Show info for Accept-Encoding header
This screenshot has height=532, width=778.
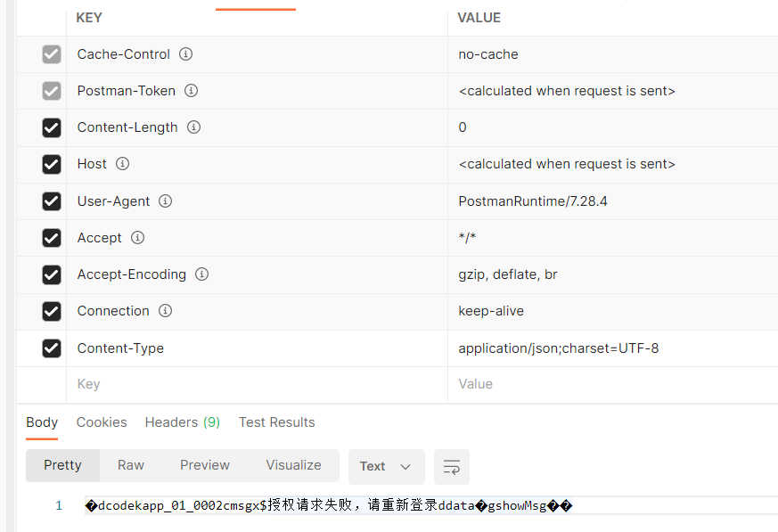pos(202,274)
